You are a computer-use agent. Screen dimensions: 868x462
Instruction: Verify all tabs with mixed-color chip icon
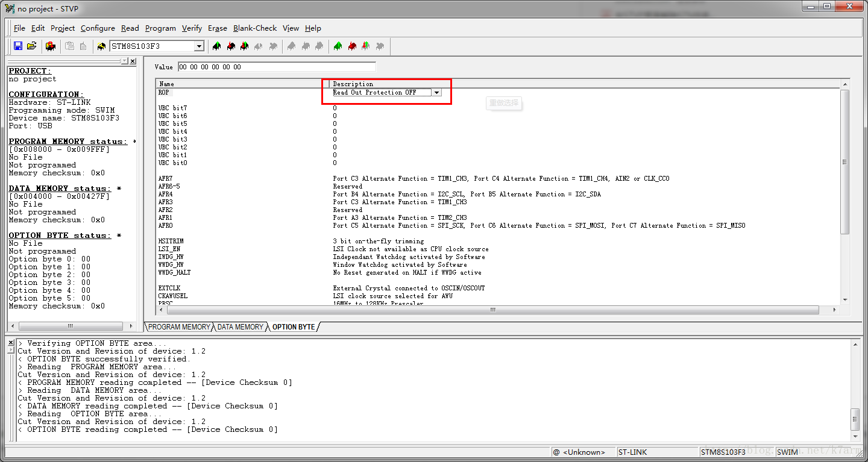pos(365,46)
